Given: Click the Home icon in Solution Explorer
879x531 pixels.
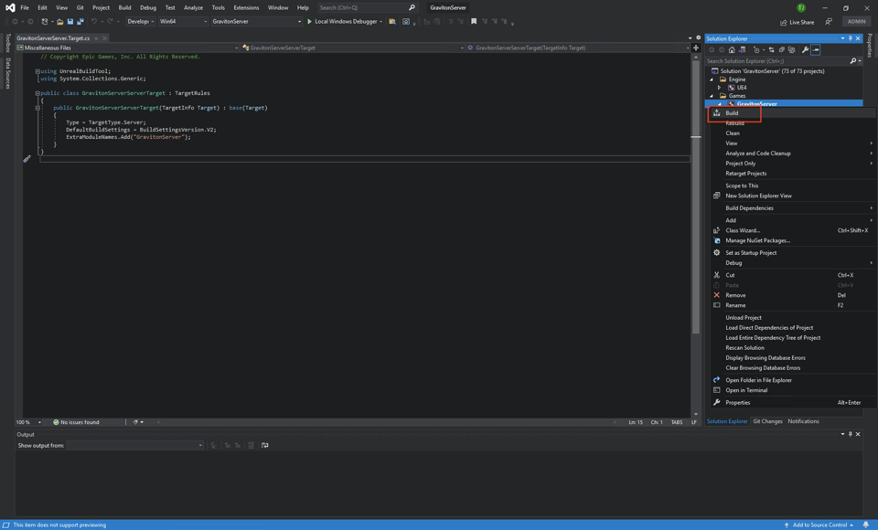Looking at the screenshot, I should 732,50.
